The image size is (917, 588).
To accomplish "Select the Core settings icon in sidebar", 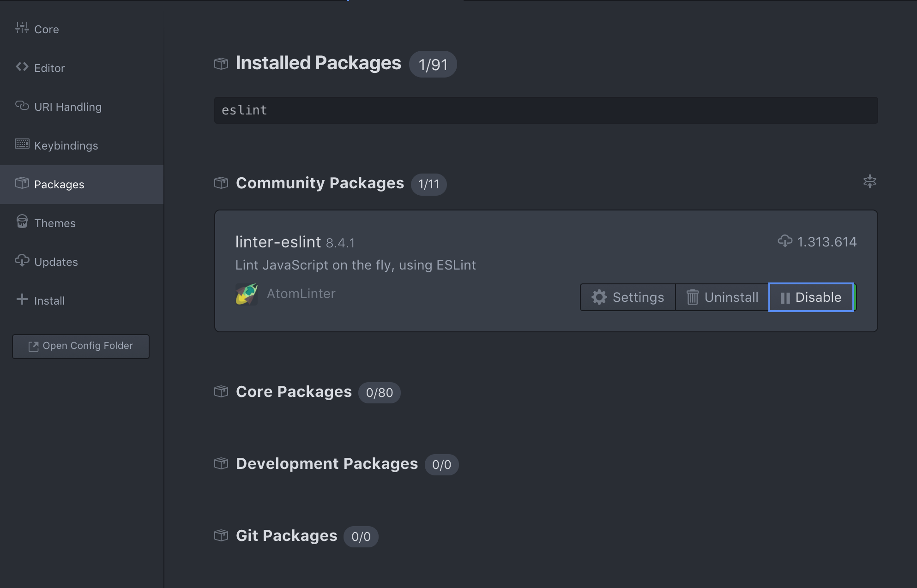I will tap(22, 28).
